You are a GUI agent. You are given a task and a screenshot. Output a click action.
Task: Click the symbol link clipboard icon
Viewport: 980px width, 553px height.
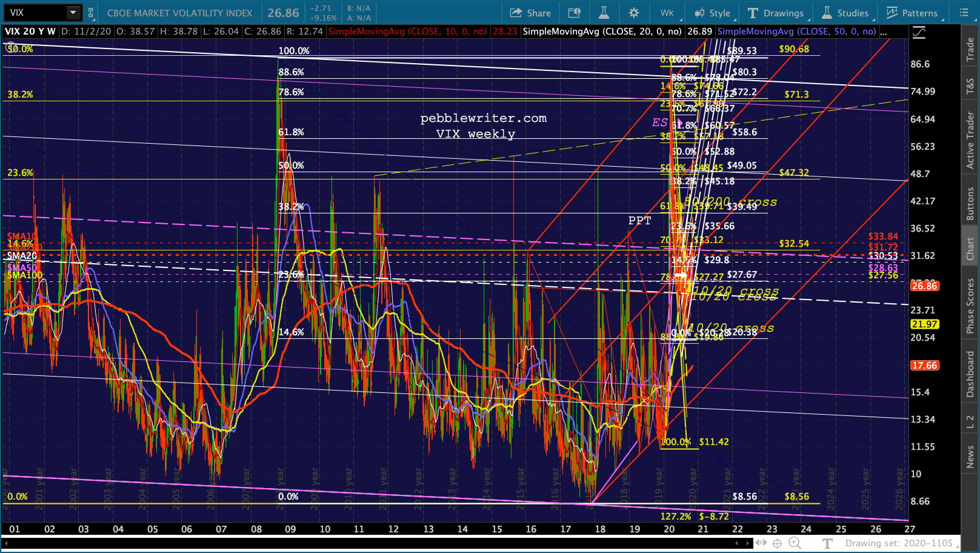pos(90,13)
